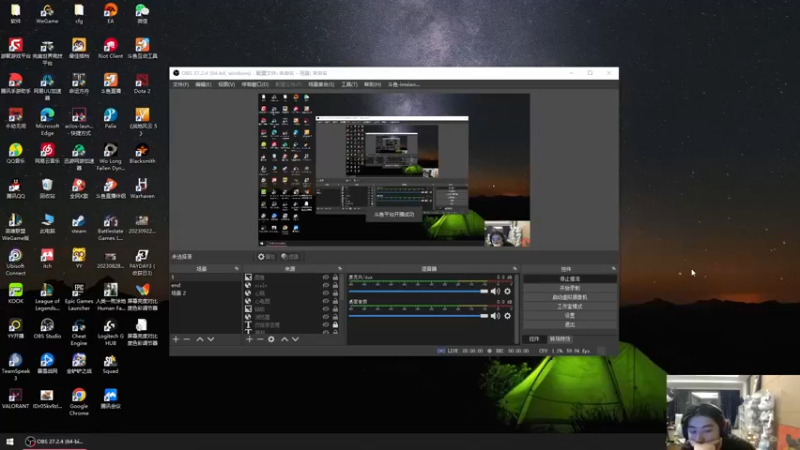Click 停止推流 stop streaming button
This screenshot has width=800, height=450.
pos(570,279)
